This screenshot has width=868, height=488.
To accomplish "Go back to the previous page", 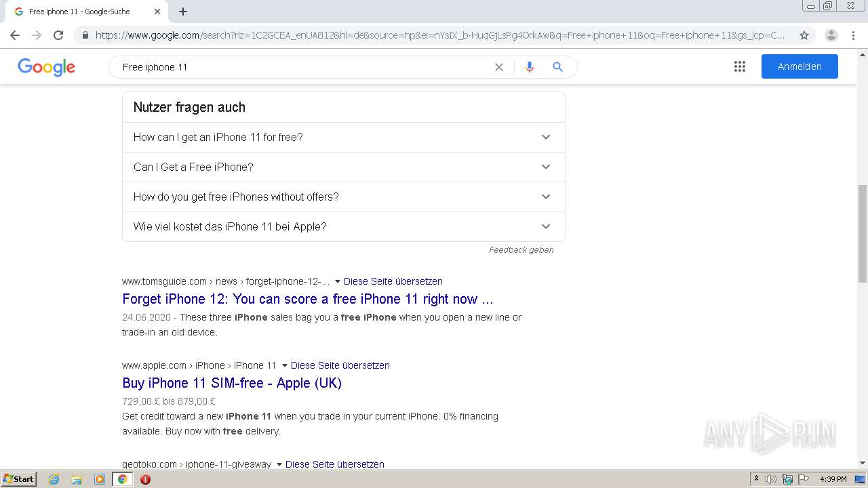I will click(x=15, y=35).
